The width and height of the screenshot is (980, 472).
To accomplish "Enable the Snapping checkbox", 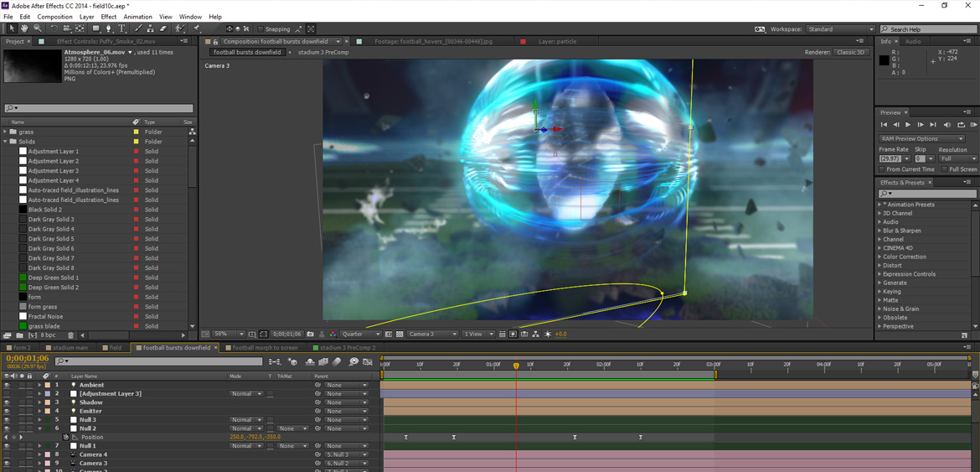I will coord(260,29).
